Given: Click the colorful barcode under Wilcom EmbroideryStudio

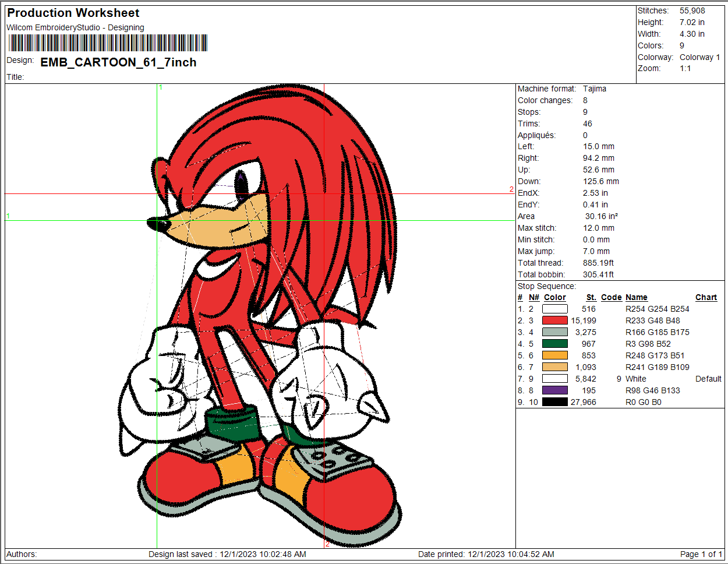Looking at the screenshot, I should tap(108, 43).
